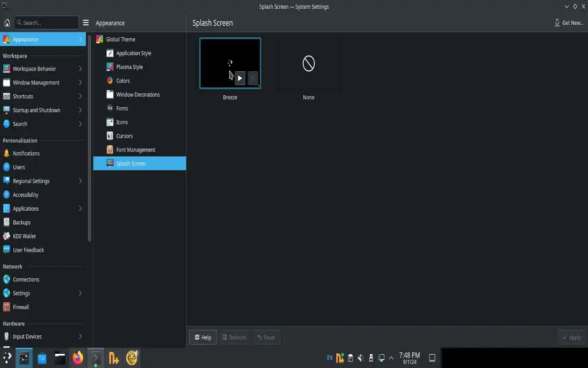Open the Help button
Screen dimensions: 588x368
tap(203, 337)
